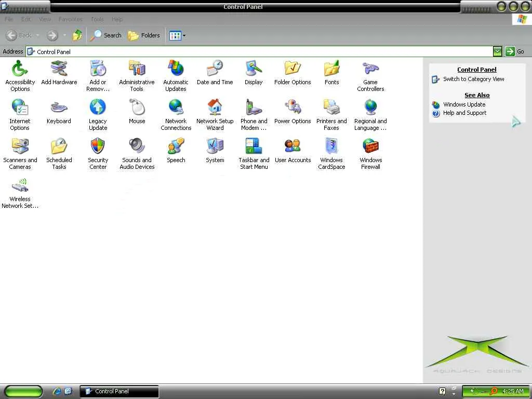The image size is (532, 399).
Task: Toggle the Folders pane button
Action: pyautogui.click(x=144, y=35)
